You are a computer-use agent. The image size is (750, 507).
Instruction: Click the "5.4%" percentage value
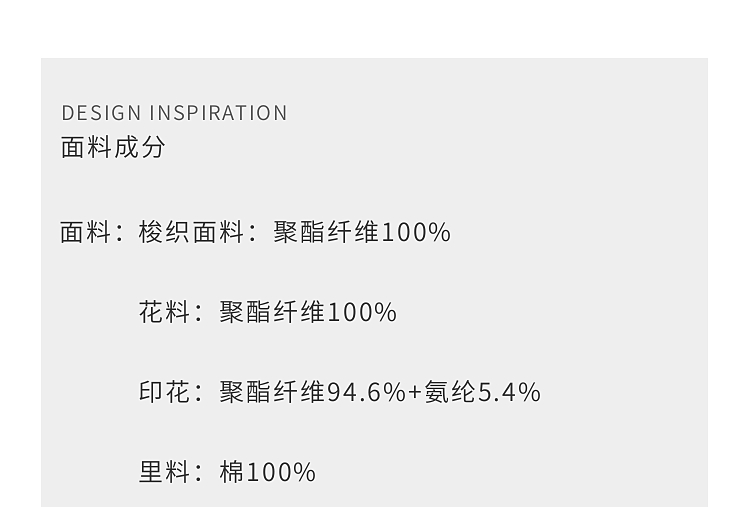tap(509, 392)
